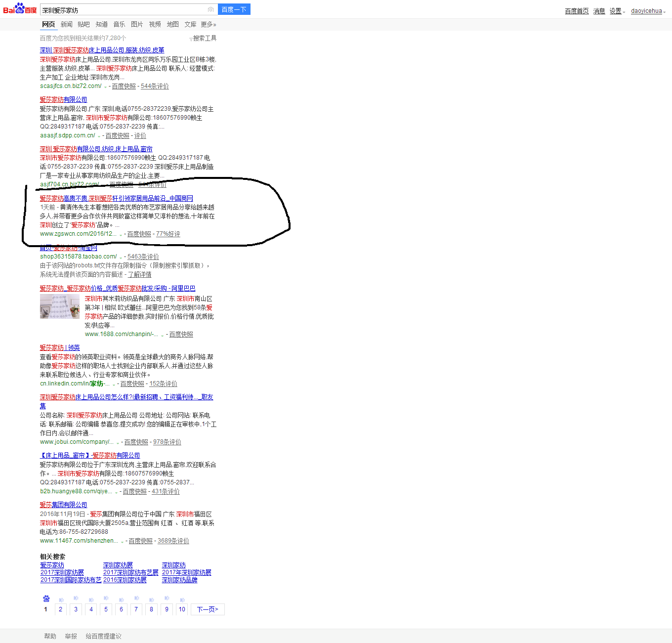
Task: Go to 百度首页 link
Action: click(577, 11)
